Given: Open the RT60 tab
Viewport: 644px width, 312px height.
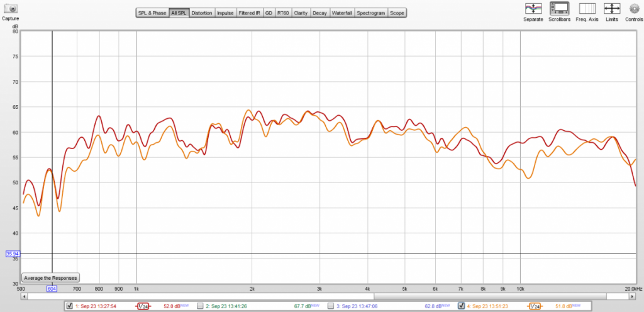Looking at the screenshot, I should click(x=282, y=13).
